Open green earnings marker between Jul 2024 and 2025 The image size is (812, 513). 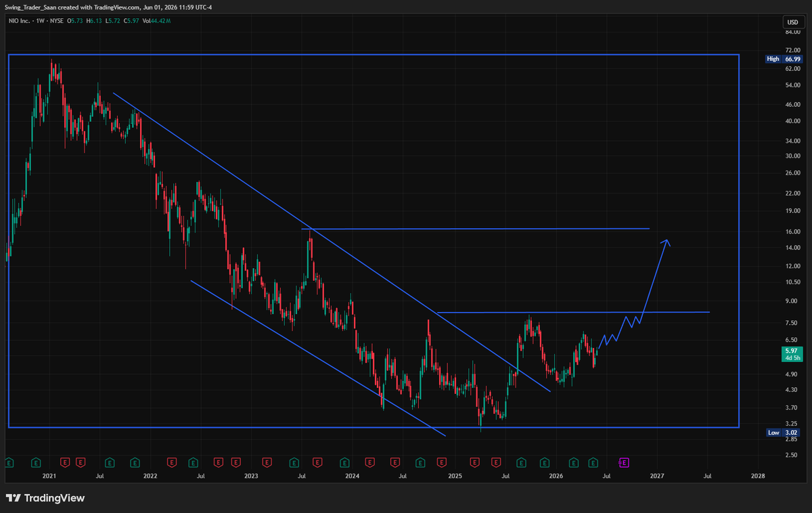pyautogui.click(x=420, y=463)
